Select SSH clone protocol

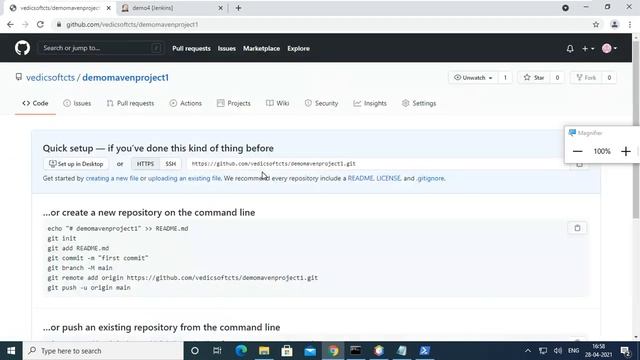171,164
